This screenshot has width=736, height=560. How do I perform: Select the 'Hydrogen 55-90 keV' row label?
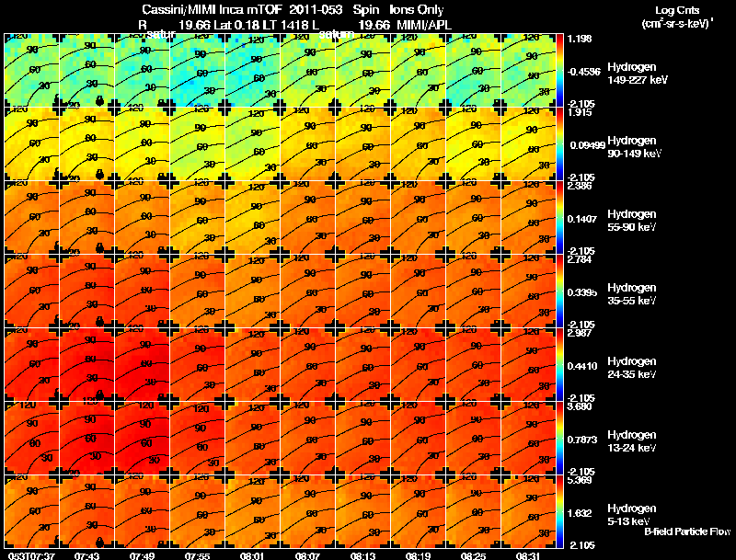coord(632,221)
